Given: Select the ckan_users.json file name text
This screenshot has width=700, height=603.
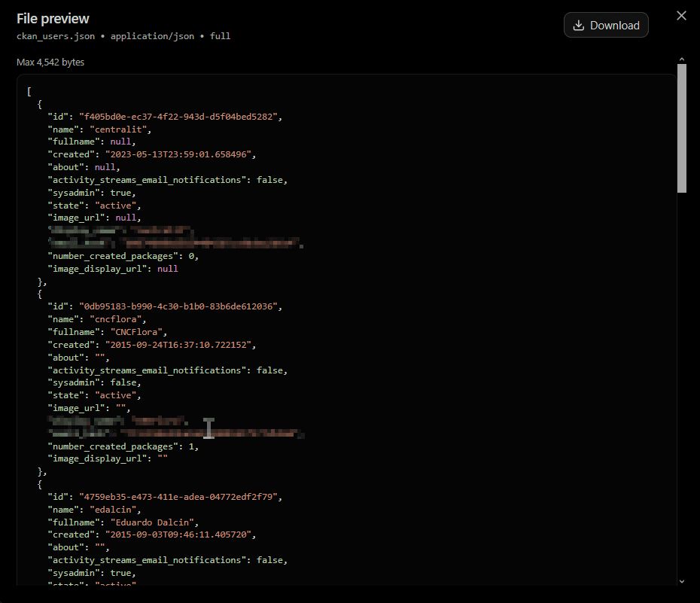Looking at the screenshot, I should click(56, 36).
